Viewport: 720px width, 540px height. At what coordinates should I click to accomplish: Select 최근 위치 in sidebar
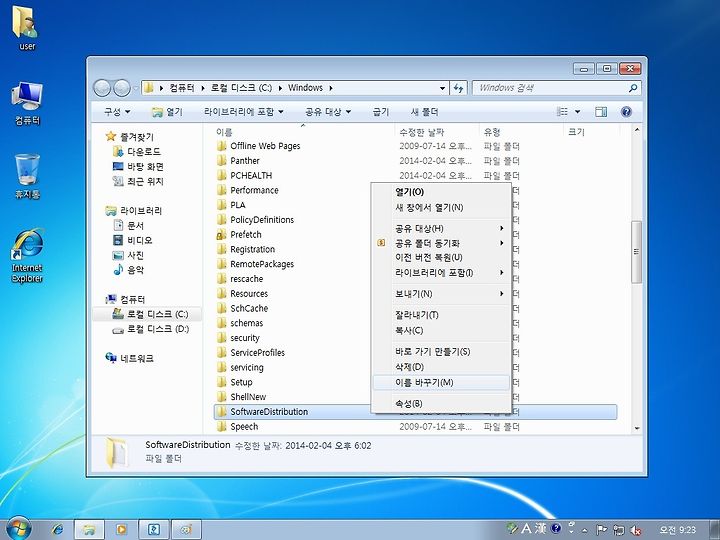point(138,181)
